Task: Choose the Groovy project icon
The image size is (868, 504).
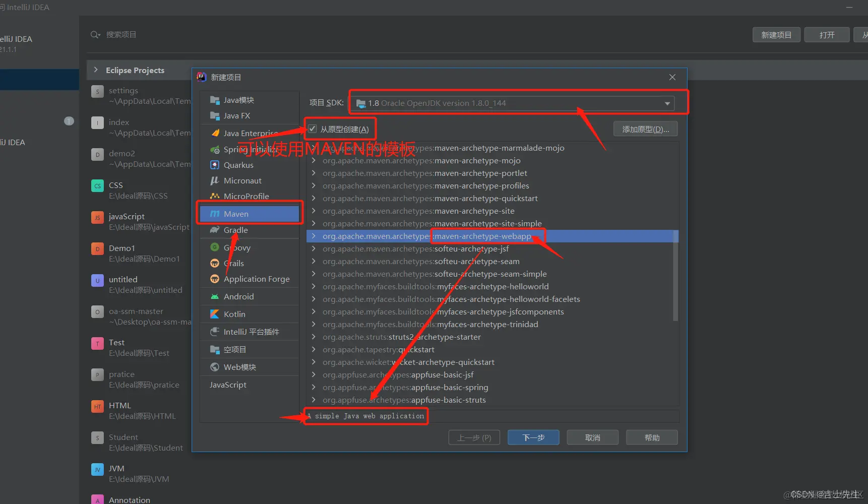Action: [215, 247]
